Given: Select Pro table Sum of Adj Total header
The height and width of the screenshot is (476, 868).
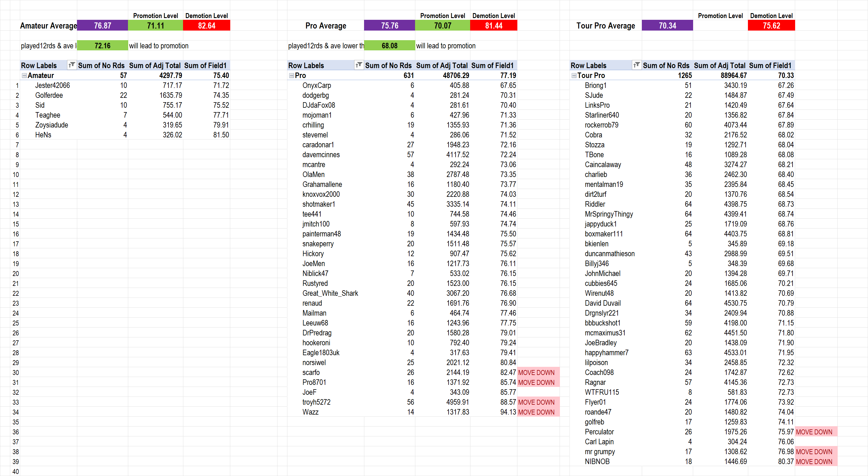Looking at the screenshot, I should (442, 65).
